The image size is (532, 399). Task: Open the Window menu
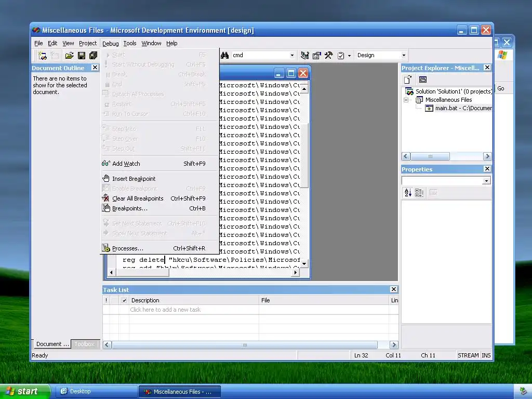click(x=151, y=43)
